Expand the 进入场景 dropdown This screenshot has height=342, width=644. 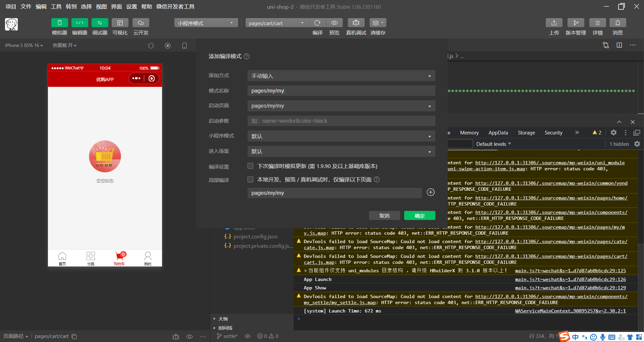[341, 151]
